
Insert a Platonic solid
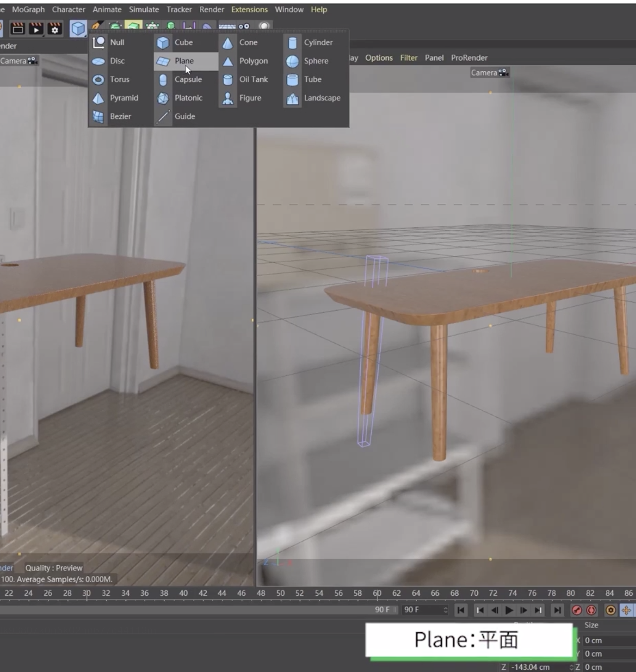click(186, 98)
